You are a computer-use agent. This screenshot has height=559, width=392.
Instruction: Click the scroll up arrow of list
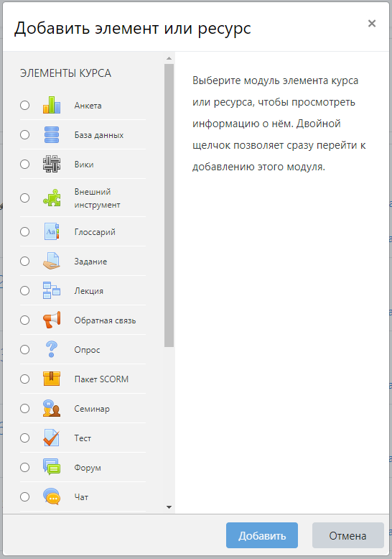coord(169,58)
